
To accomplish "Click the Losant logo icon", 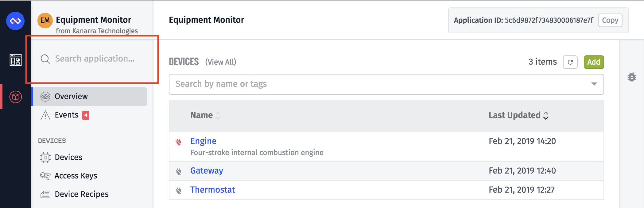I will click(15, 21).
